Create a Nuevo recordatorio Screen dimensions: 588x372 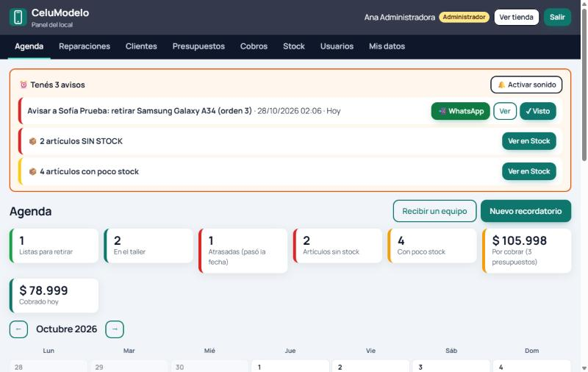(526, 211)
